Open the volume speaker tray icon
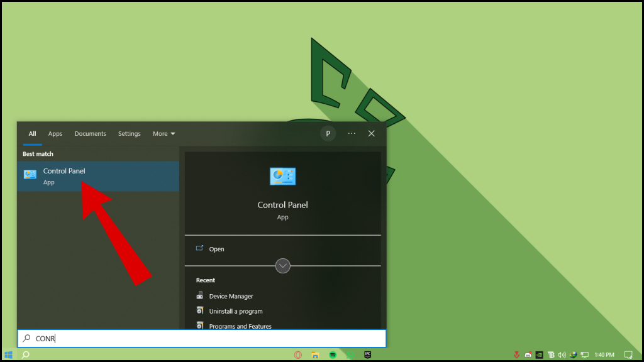The height and width of the screenshot is (362, 644). click(x=562, y=354)
